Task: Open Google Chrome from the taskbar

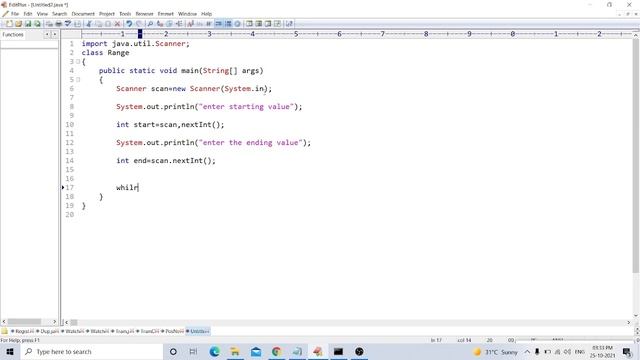Action: tap(276, 351)
